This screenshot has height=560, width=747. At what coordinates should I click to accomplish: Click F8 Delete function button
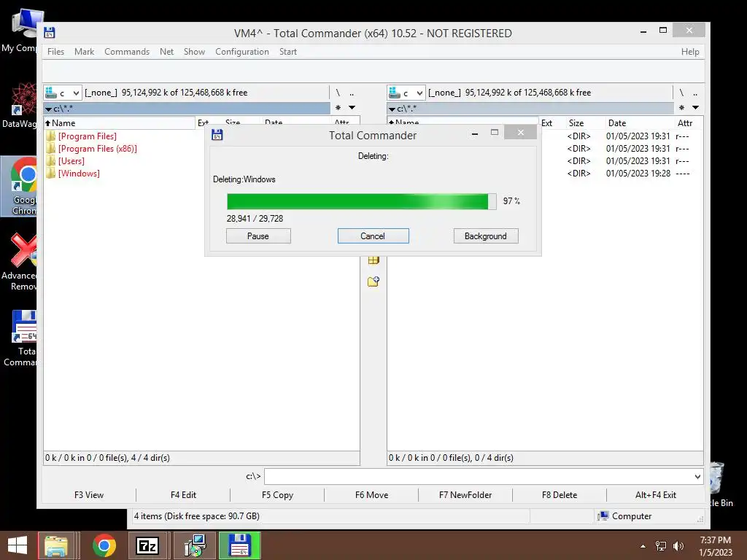click(560, 495)
